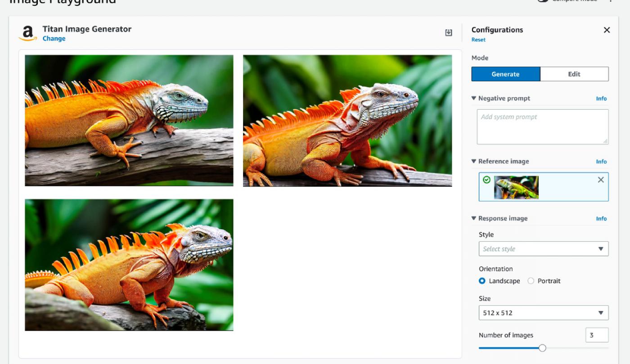This screenshot has height=364, width=630.
Task: Click Change under Titan Image Generator
Action: (54, 39)
